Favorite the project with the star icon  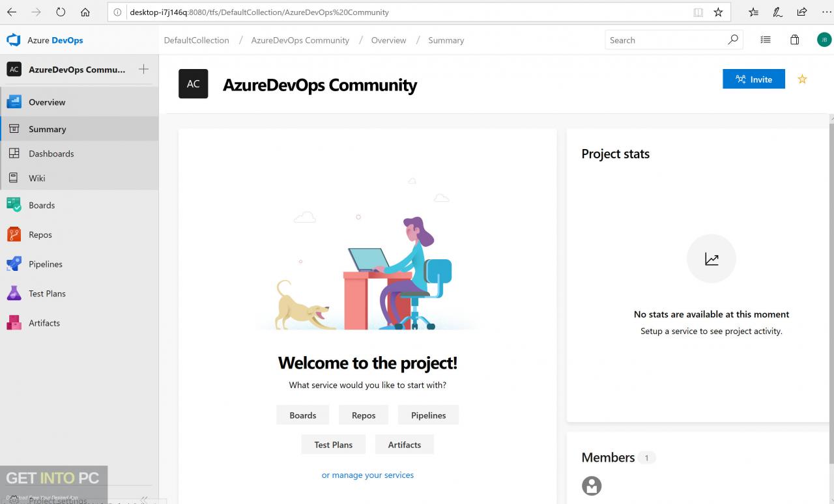click(x=803, y=79)
